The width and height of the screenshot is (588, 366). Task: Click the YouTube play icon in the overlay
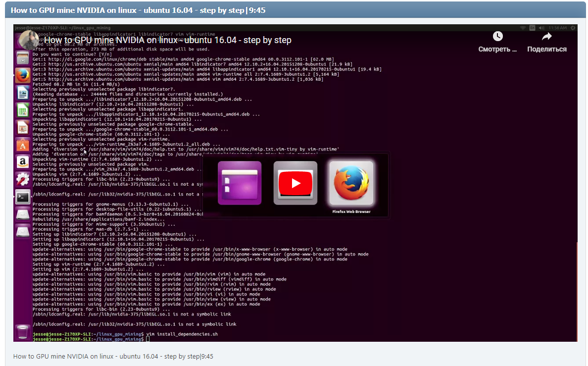(295, 183)
